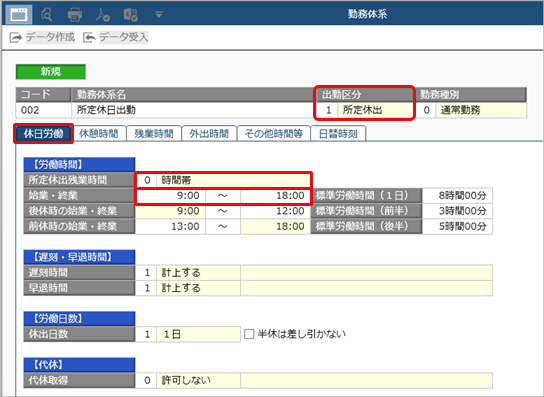This screenshot has width=544, height=397.
Task: Select 計上する value for 早退時間
Action: point(198,288)
